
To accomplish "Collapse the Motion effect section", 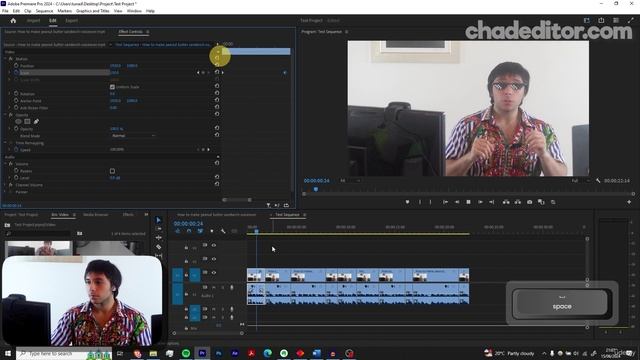I will tap(5, 59).
